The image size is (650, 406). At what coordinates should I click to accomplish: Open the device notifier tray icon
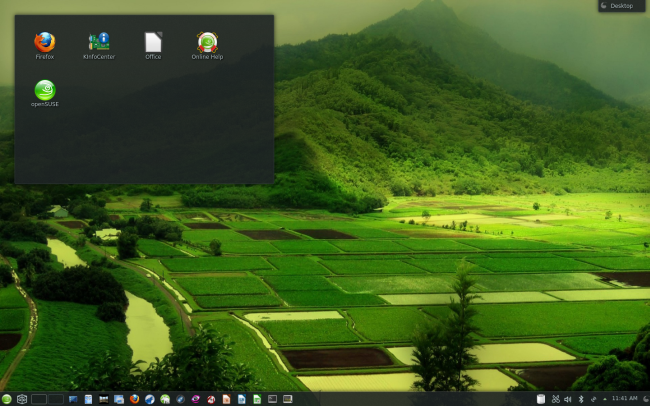point(541,399)
